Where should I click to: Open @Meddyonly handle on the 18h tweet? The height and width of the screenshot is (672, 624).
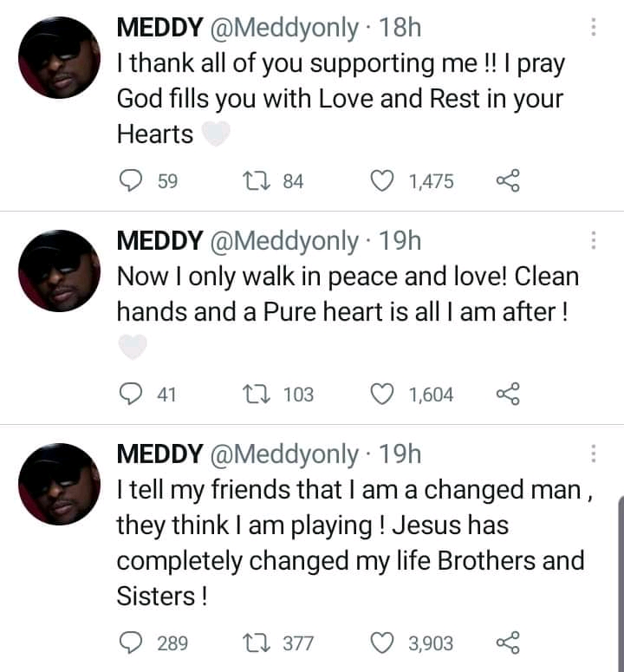coord(283,28)
